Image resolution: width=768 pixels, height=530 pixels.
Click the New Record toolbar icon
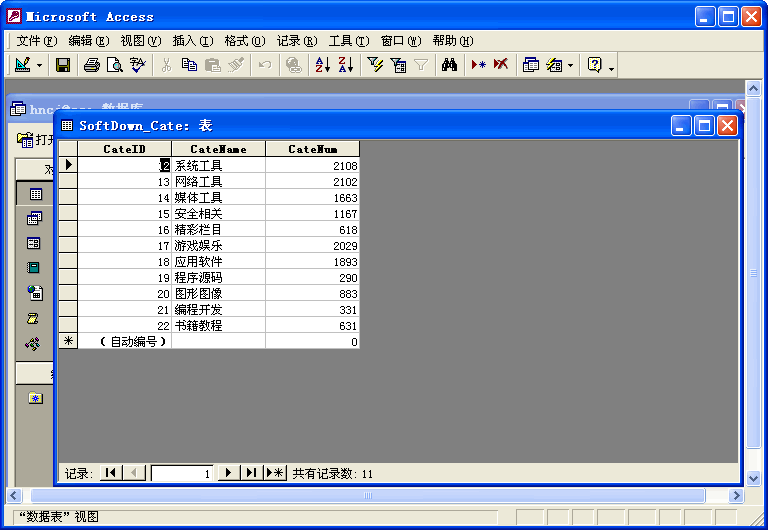(x=478, y=65)
